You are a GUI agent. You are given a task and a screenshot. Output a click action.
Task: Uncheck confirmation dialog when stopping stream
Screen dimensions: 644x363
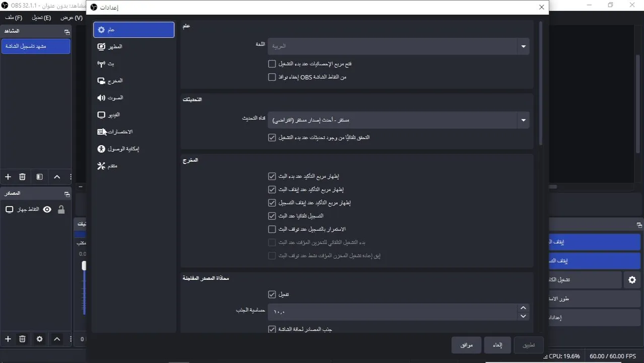272,190
